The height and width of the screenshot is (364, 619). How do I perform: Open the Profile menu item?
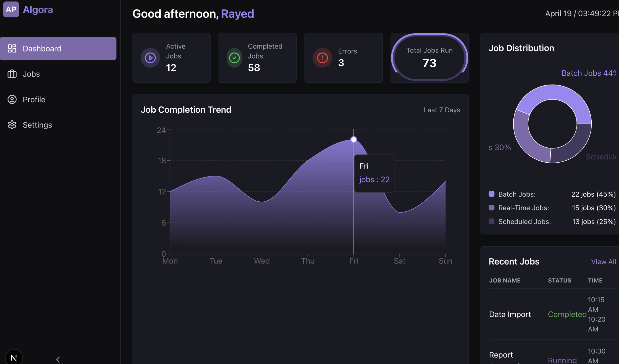(34, 99)
